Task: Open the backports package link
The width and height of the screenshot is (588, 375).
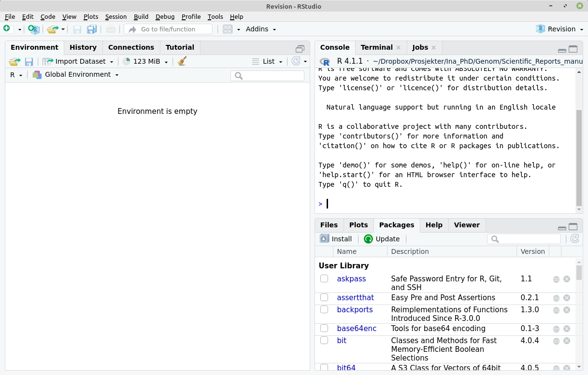Action: point(355,309)
